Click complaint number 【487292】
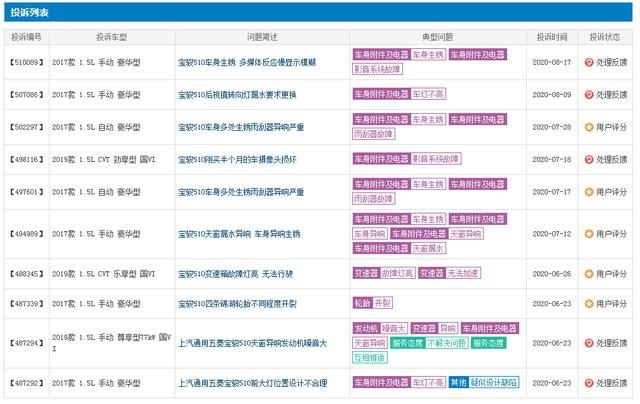 pos(27,383)
